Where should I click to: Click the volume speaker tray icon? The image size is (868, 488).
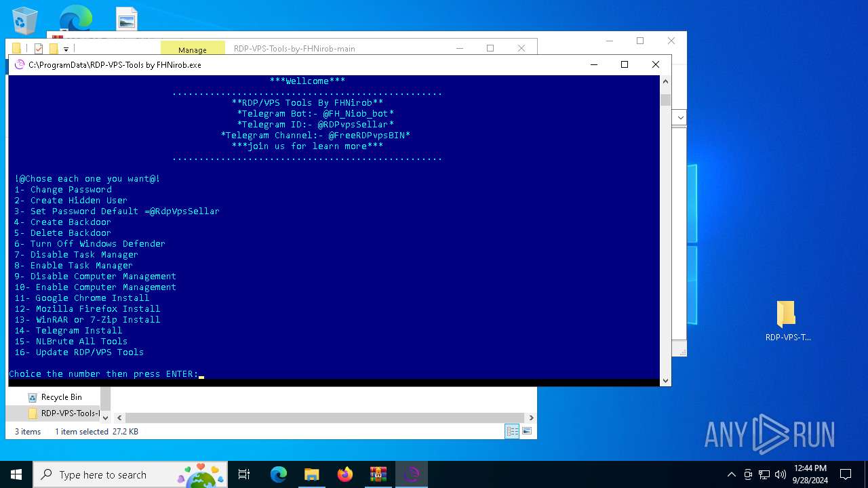click(x=781, y=474)
